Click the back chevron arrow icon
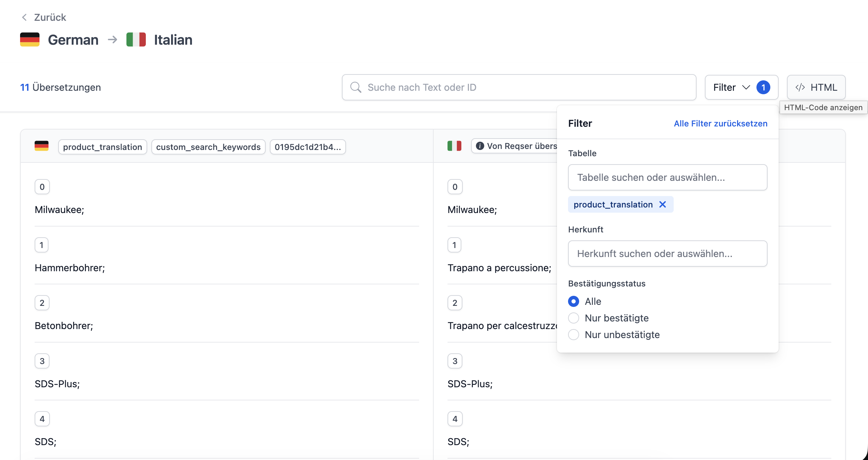Screen dimensions: 868x460 (x=24, y=17)
